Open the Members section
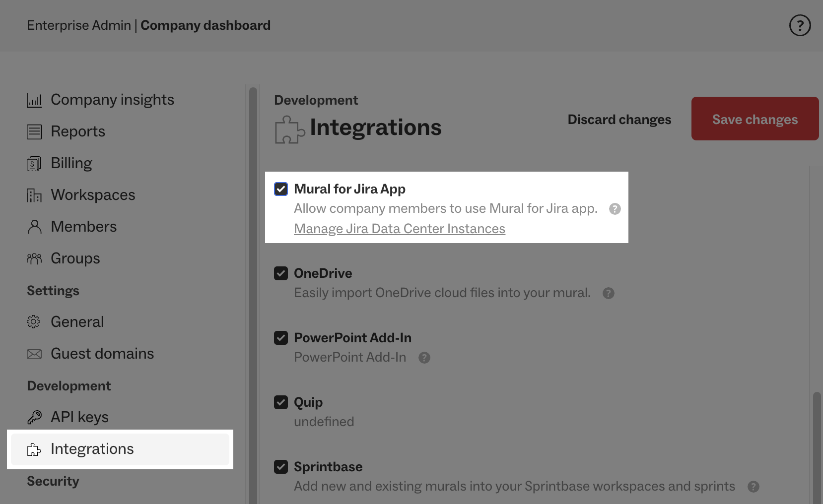The width and height of the screenshot is (823, 504). pyautogui.click(x=84, y=226)
